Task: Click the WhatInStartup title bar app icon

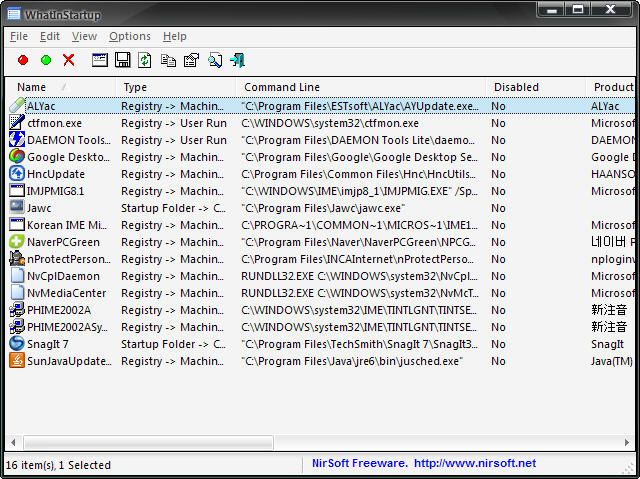Action: (x=13, y=14)
